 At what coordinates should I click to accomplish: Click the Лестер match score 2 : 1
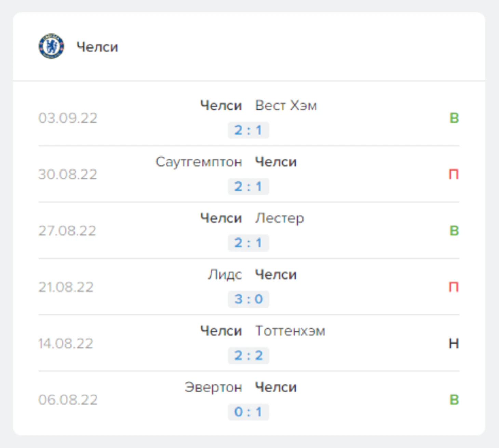coord(248,243)
